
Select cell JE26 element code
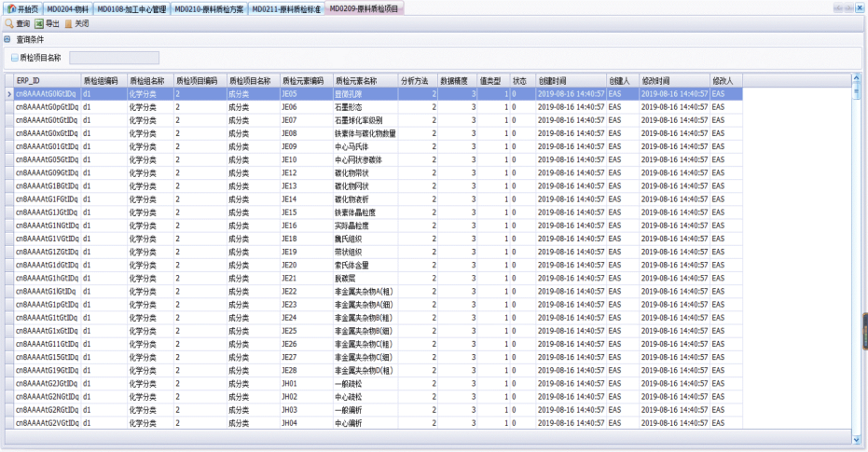307,344
